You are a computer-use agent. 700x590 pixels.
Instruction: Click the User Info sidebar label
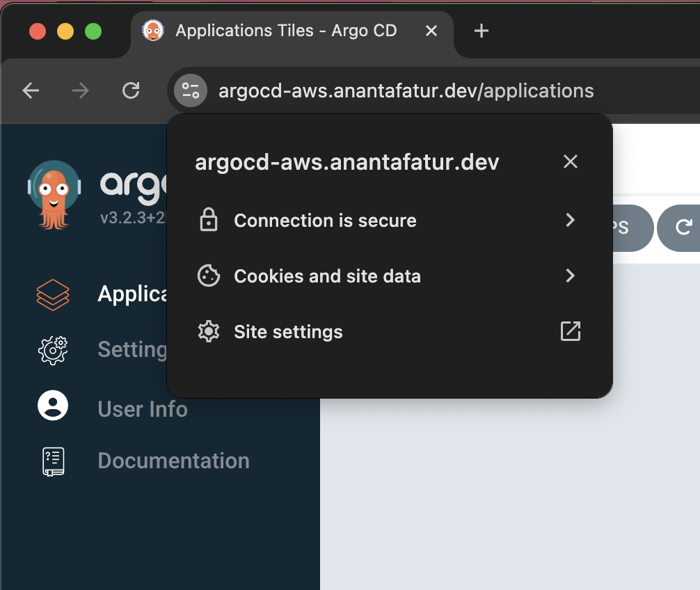click(143, 409)
